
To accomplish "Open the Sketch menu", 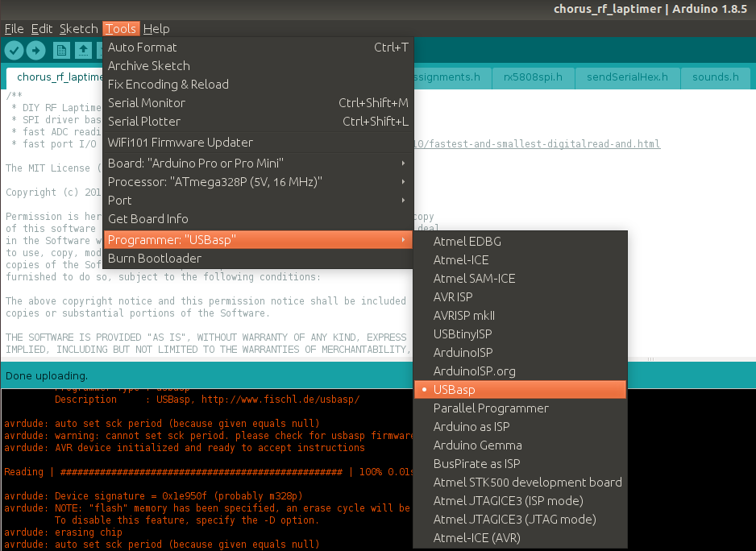I will tap(79, 29).
